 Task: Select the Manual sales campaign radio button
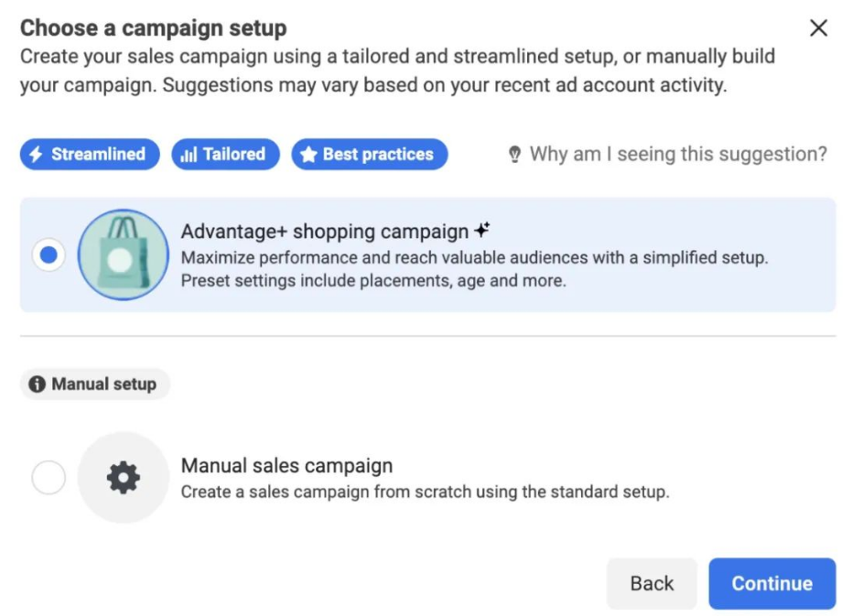tap(49, 477)
